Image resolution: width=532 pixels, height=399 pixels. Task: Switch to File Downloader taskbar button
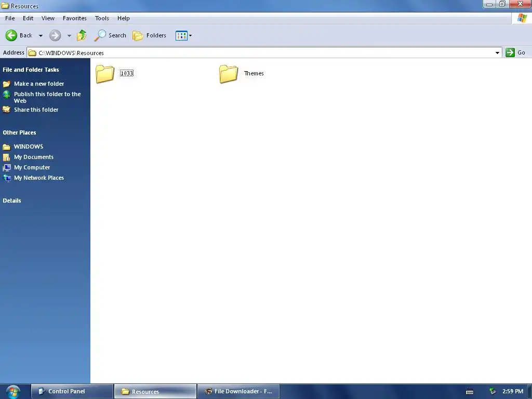(x=238, y=392)
